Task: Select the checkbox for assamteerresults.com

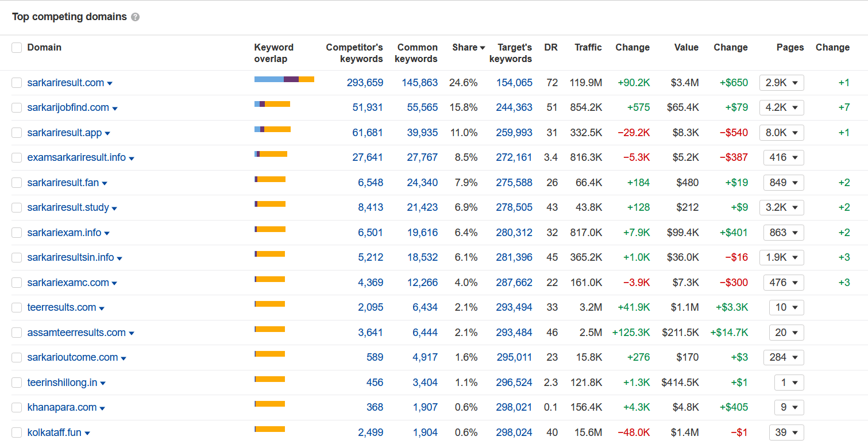Action: pos(17,333)
